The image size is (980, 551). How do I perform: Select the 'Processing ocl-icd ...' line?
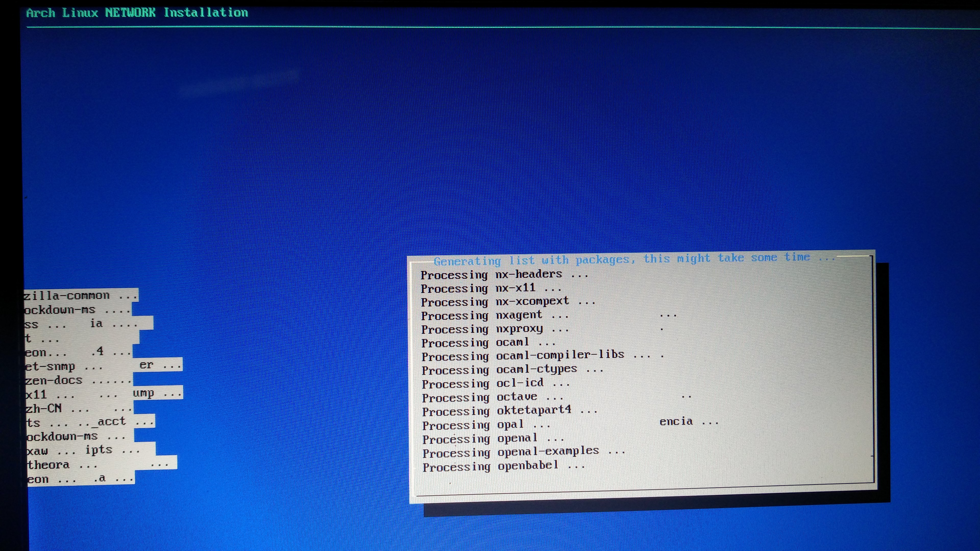coord(496,384)
